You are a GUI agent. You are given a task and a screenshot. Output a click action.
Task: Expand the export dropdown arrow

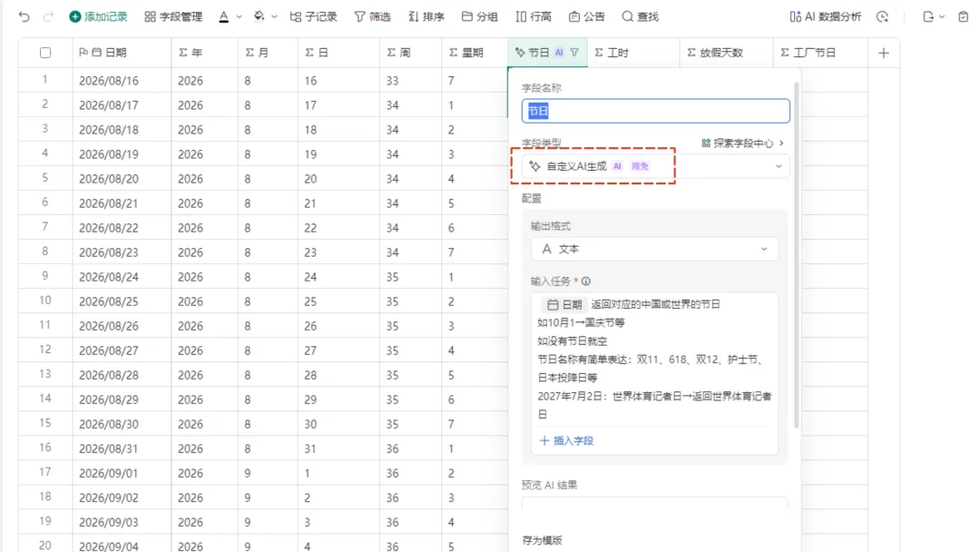pyautogui.click(x=942, y=17)
